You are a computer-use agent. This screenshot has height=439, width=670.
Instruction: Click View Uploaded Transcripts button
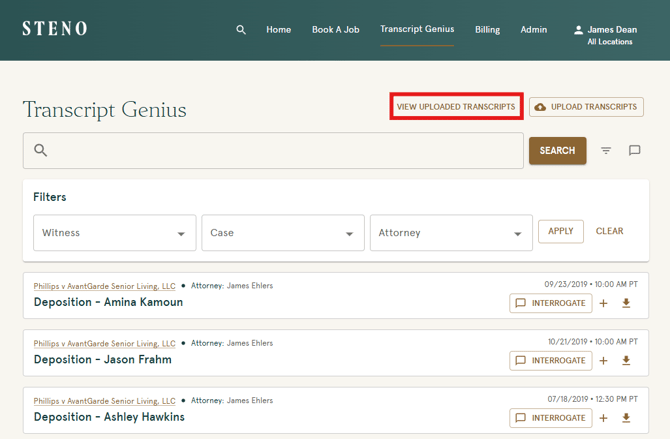(456, 107)
